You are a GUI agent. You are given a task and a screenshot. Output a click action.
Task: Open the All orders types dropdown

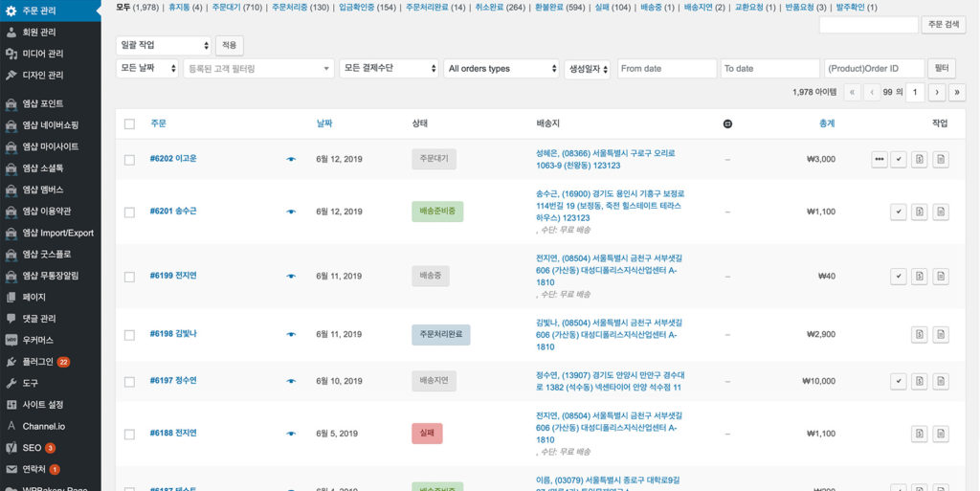tap(501, 68)
